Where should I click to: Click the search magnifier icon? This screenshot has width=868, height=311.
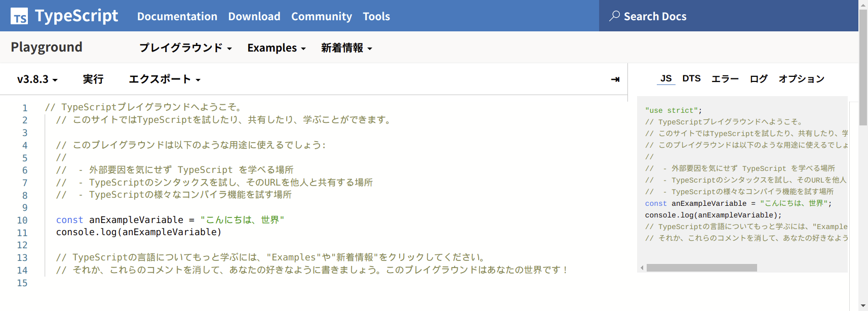pyautogui.click(x=614, y=16)
